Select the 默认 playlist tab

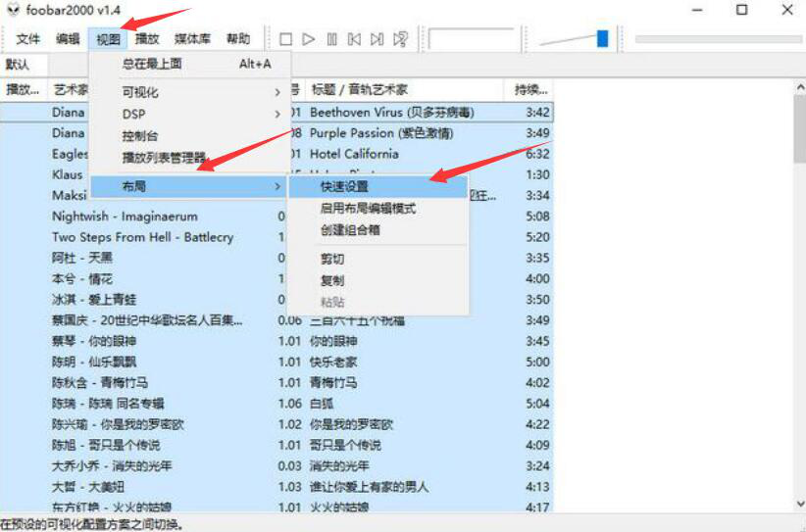(x=24, y=65)
